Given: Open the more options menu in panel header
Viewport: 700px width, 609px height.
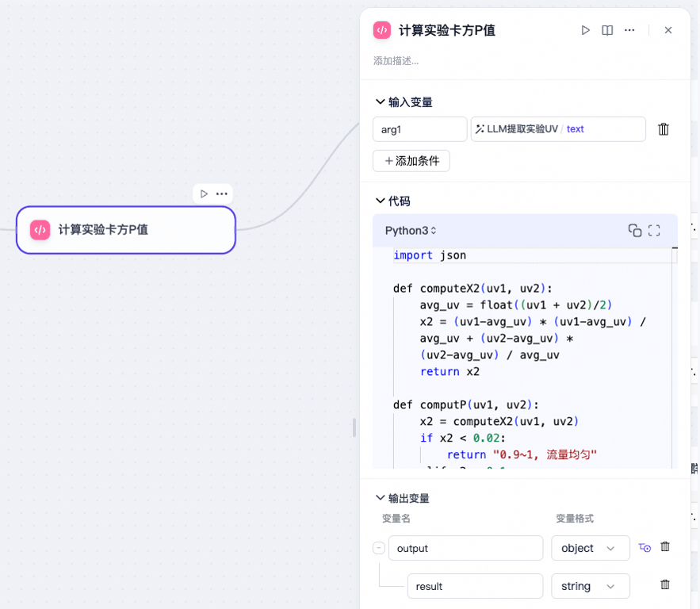Looking at the screenshot, I should click(629, 29).
